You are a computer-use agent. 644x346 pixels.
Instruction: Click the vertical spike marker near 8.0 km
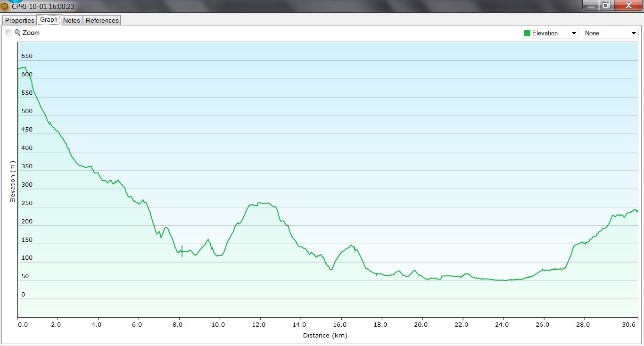(x=182, y=251)
